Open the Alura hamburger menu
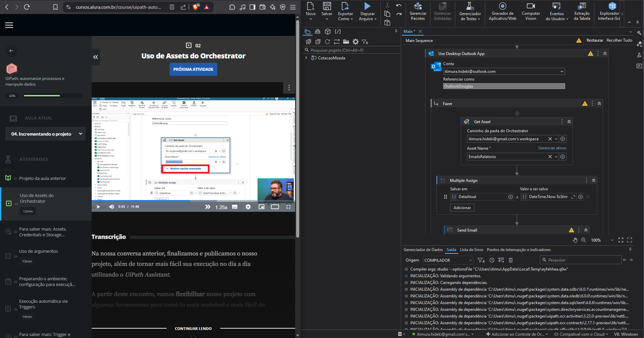The width and height of the screenshot is (644, 338). click(x=9, y=25)
